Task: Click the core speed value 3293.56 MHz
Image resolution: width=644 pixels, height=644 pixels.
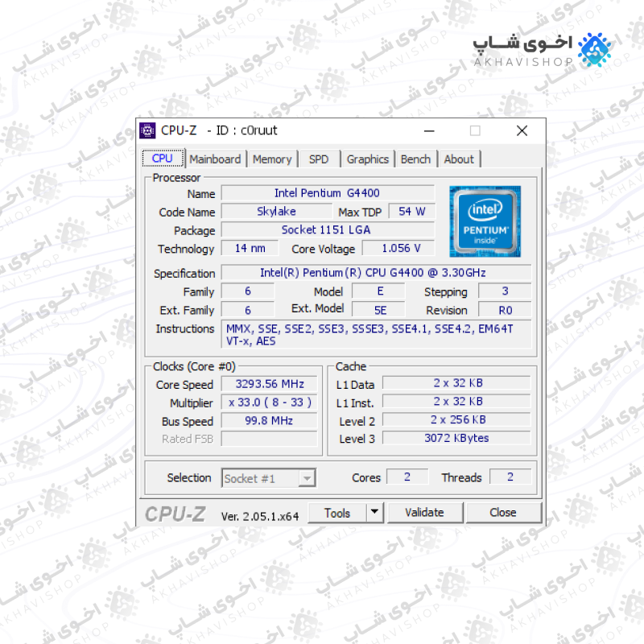Action: coord(270,384)
